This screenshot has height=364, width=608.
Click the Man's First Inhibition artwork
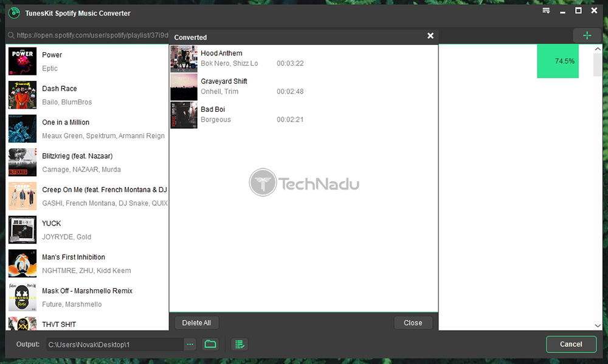tap(22, 264)
